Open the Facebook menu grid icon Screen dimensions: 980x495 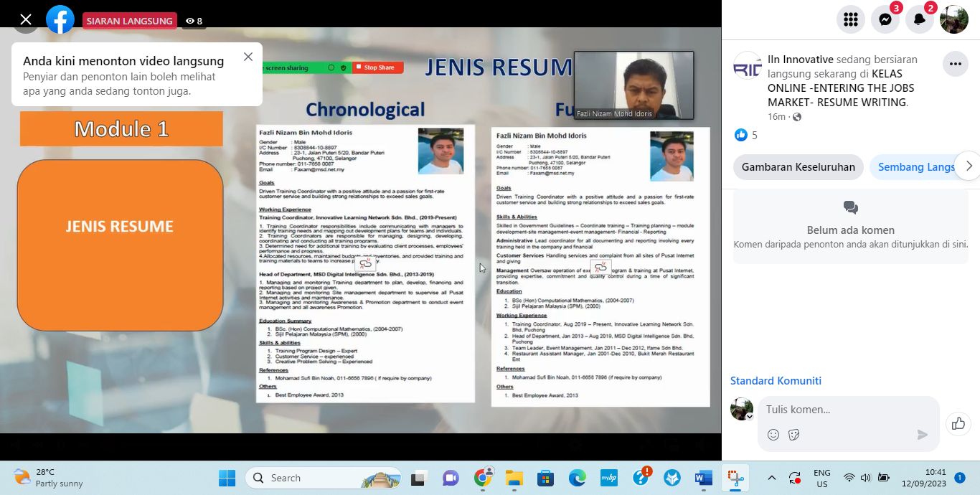click(x=851, y=20)
